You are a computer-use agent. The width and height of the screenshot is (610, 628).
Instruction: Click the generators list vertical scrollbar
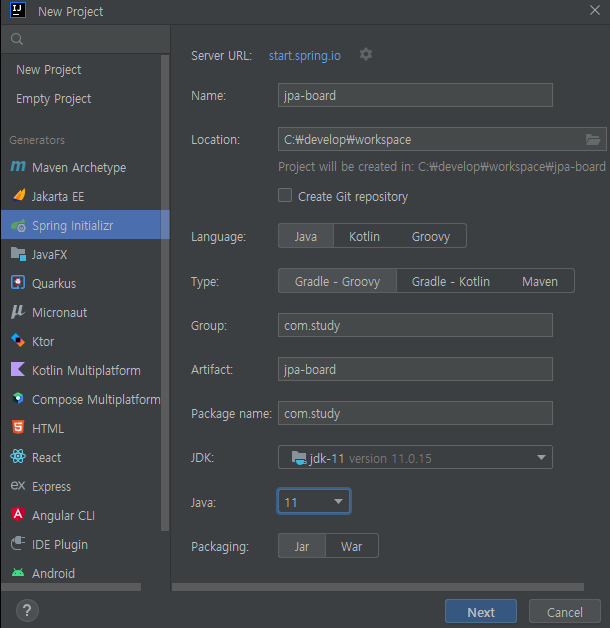pyautogui.click(x=165, y=293)
